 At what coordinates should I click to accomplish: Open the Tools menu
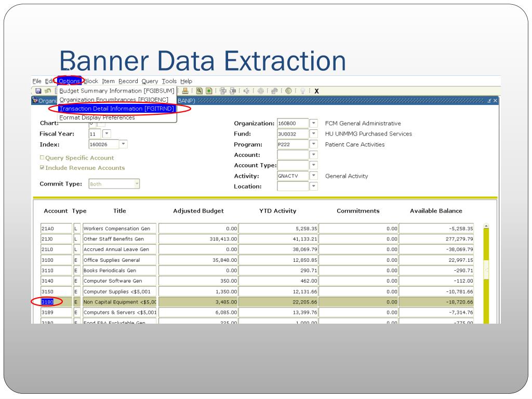tap(169, 81)
